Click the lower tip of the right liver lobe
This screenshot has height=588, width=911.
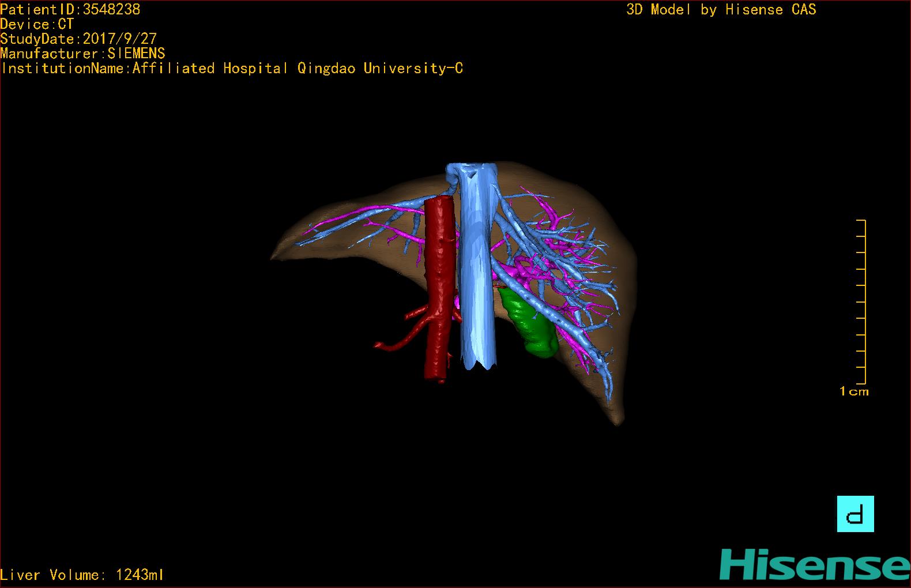[617, 420]
